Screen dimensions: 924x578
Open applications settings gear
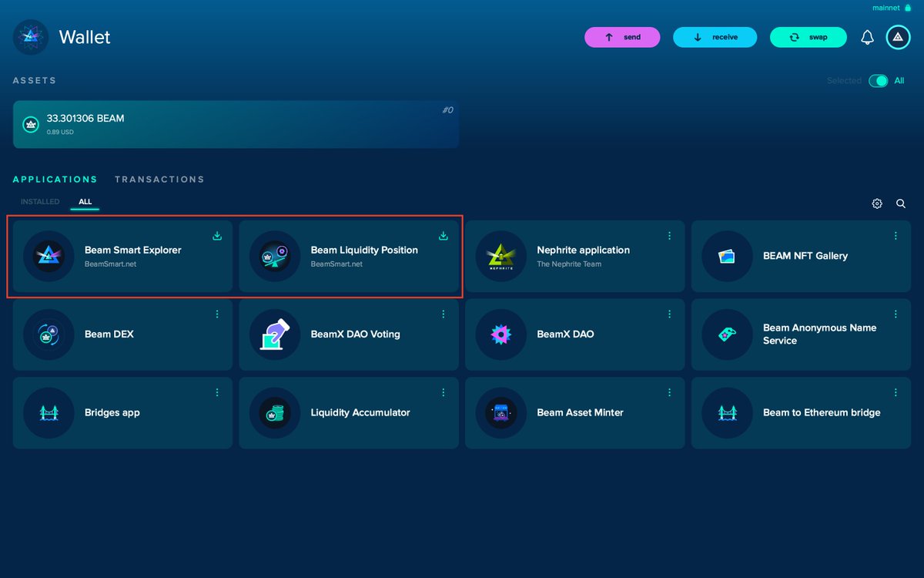point(877,203)
